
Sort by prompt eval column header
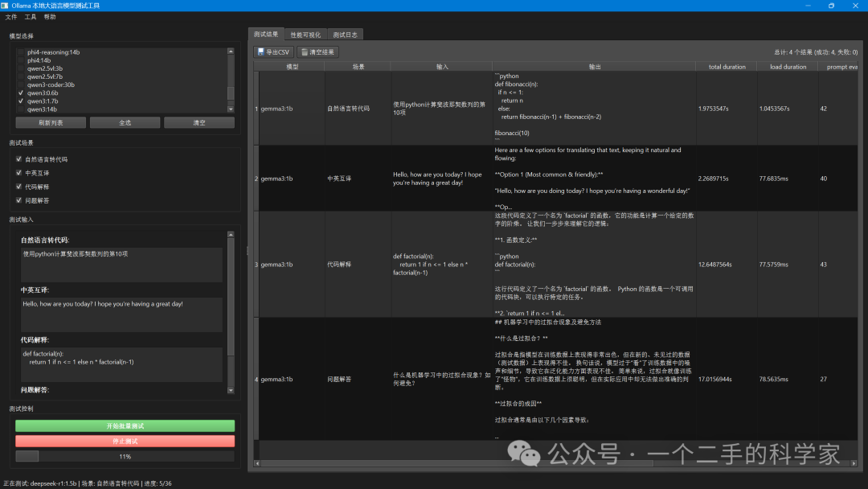(838, 67)
